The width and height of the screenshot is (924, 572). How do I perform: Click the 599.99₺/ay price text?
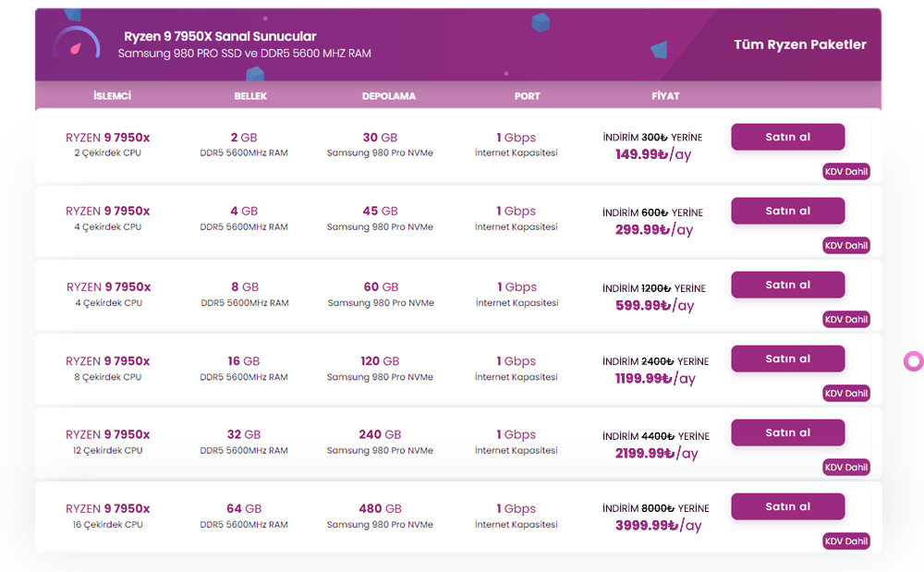click(654, 305)
